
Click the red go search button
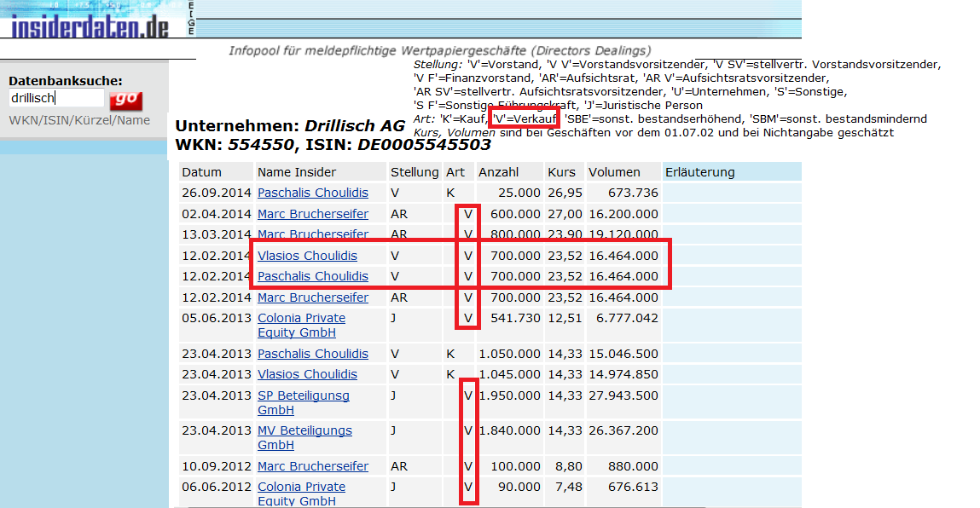(125, 100)
